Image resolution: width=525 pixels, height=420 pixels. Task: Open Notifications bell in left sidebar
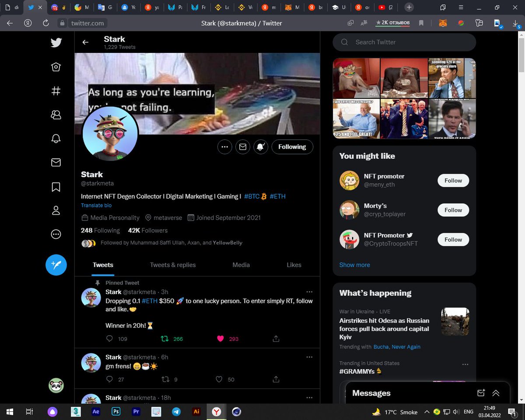pos(56,139)
